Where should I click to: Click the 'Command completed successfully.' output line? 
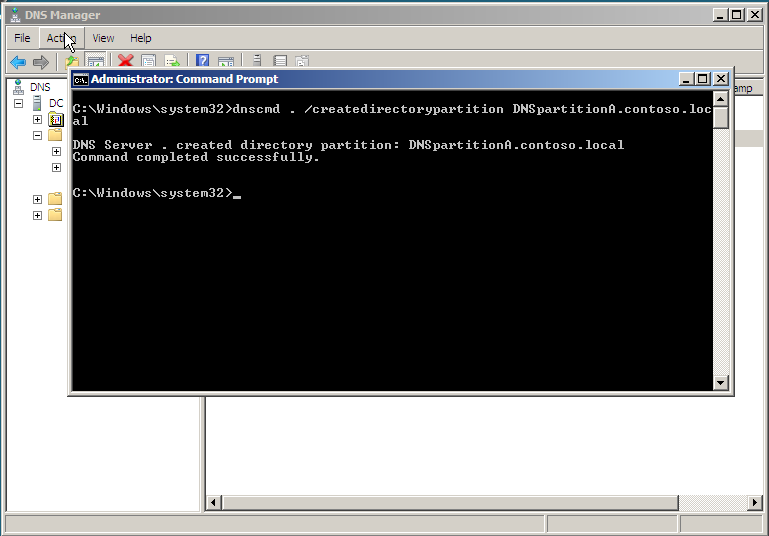196,157
